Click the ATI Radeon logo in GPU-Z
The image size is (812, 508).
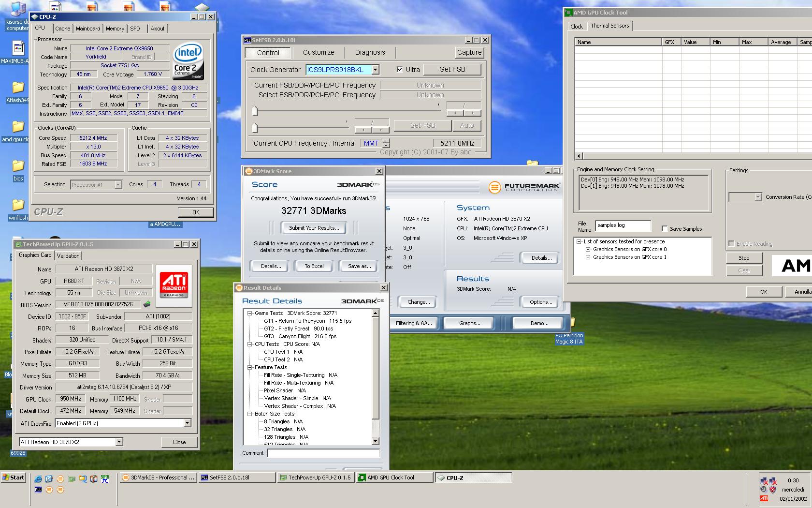point(174,285)
